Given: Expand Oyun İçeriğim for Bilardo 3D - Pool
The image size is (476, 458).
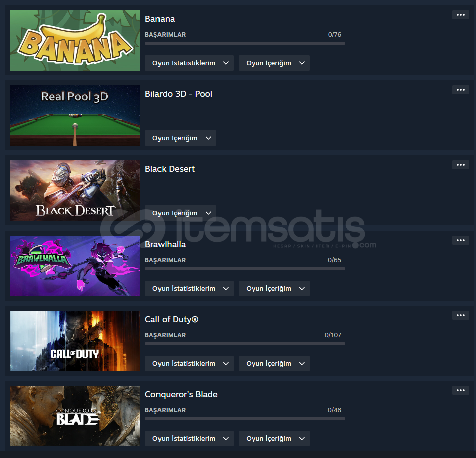Looking at the screenshot, I should 181,138.
